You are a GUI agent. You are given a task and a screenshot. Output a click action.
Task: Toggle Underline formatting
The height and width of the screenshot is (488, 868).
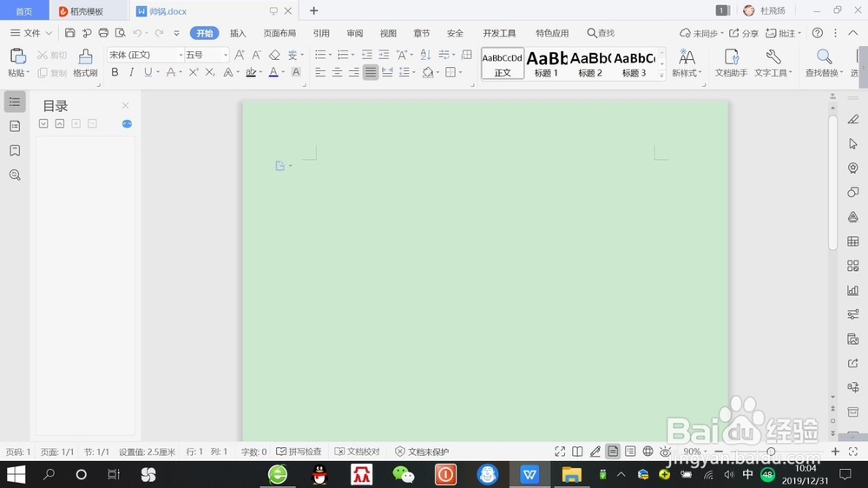(148, 72)
